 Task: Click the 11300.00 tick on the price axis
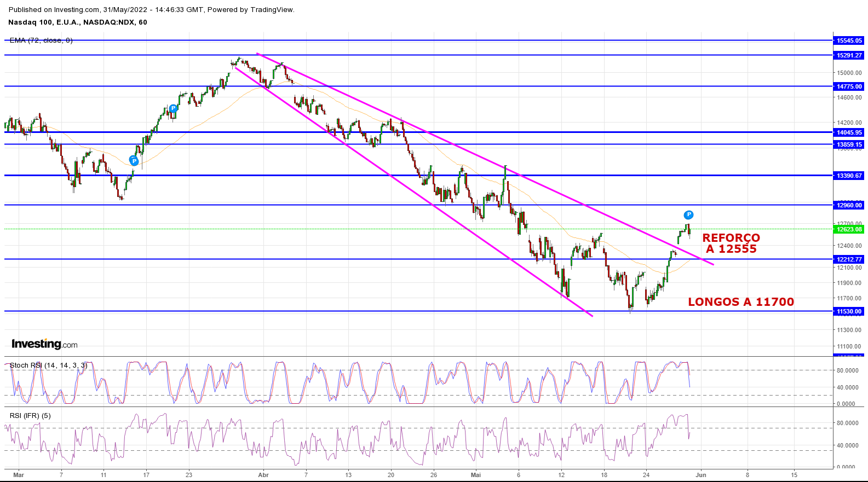click(x=849, y=330)
